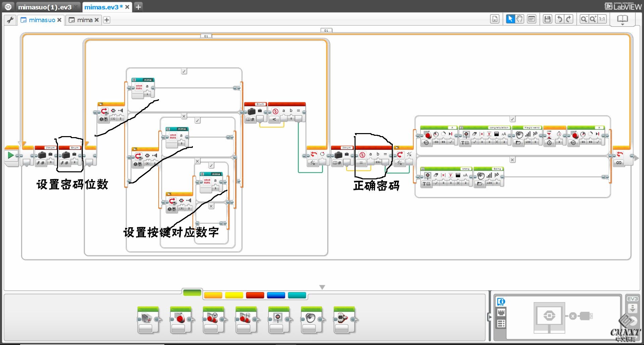Switch to mimasuo(1).ev3 project tab
This screenshot has width=644, height=345.
point(45,7)
